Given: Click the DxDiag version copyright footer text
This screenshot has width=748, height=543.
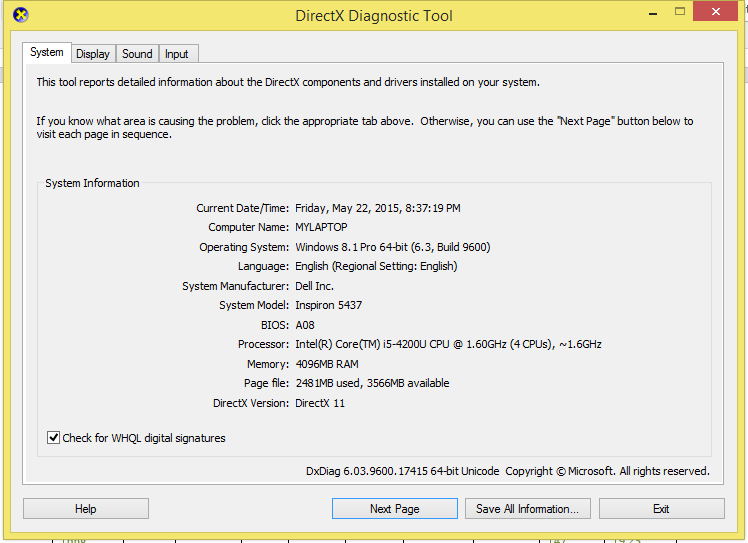Looking at the screenshot, I should 507,471.
